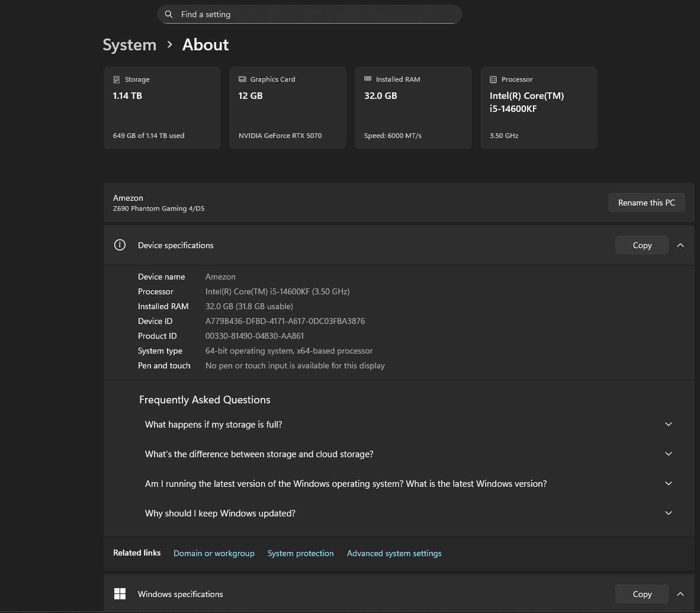Collapse the Windows specifications section

coord(680,594)
